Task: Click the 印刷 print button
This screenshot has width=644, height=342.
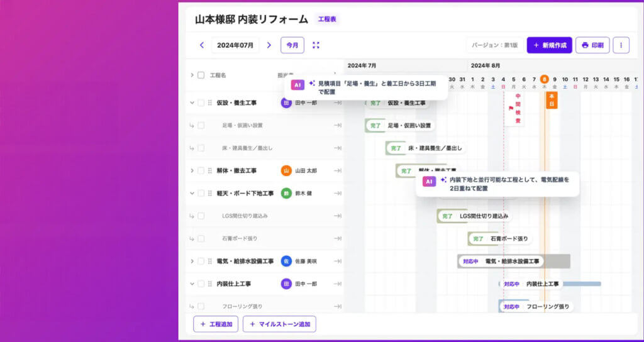Action: (x=592, y=45)
